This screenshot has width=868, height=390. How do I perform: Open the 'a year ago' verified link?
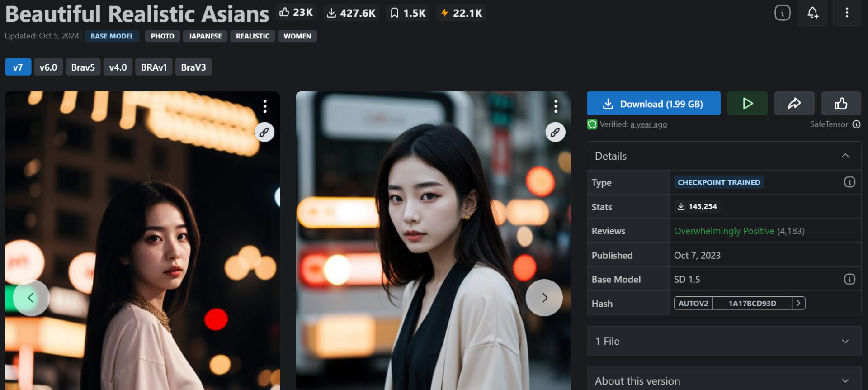point(648,124)
